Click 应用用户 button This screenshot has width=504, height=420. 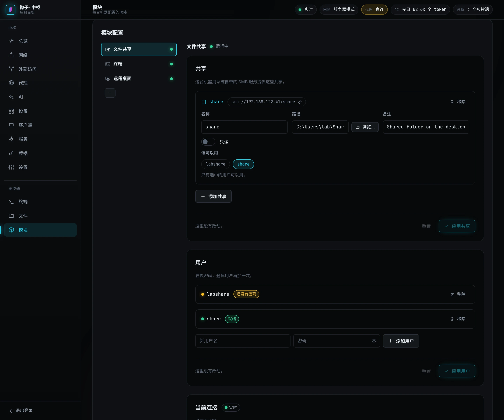(457, 371)
